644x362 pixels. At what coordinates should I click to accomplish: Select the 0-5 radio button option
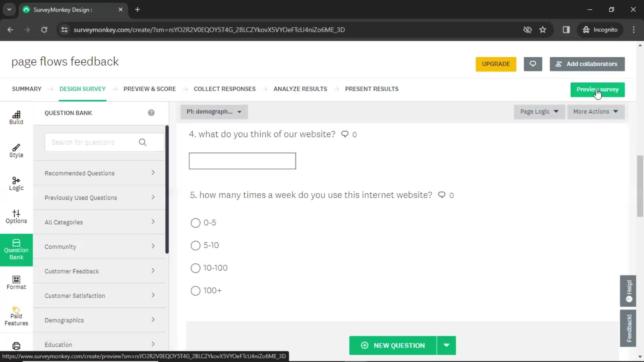tap(195, 222)
